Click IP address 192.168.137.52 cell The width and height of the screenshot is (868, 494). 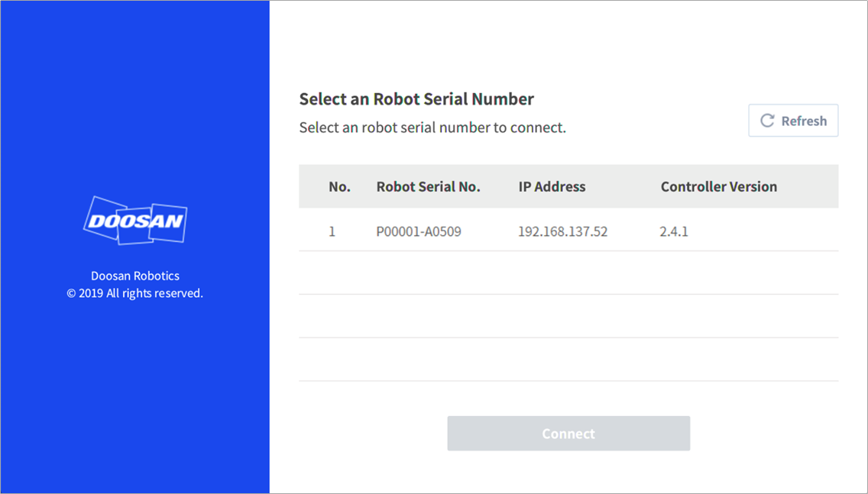(x=562, y=231)
